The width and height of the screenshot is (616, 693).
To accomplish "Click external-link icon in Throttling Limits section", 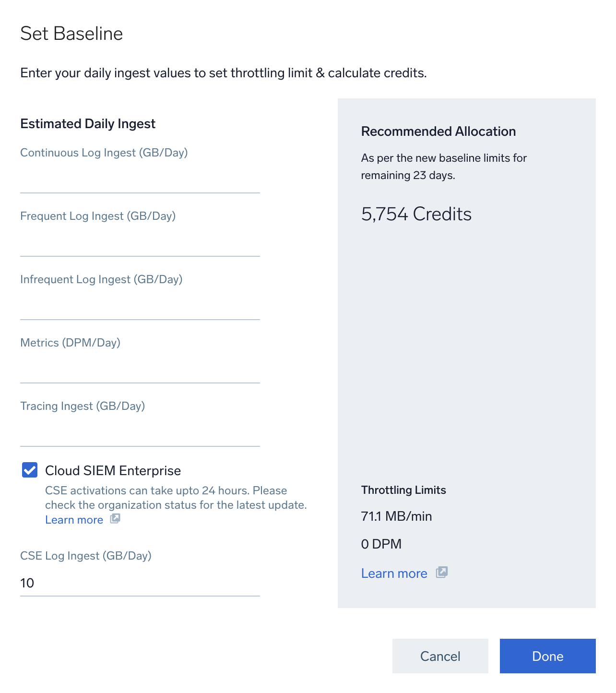I will [x=442, y=572].
